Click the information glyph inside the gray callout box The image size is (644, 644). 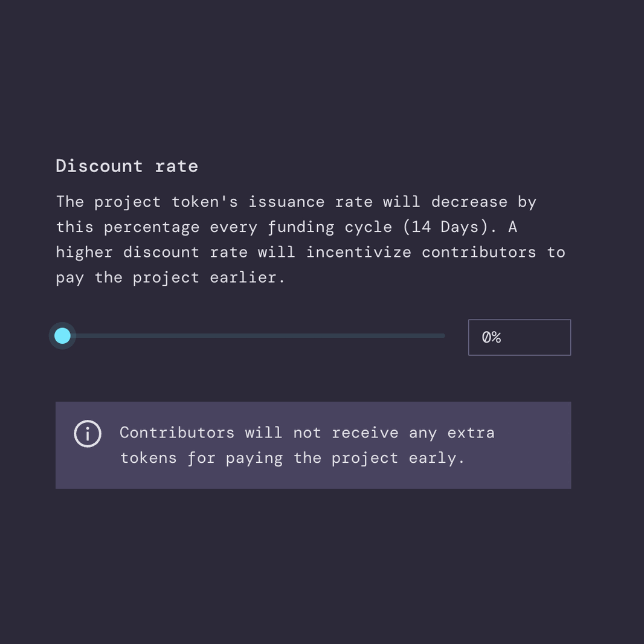pos(87,434)
